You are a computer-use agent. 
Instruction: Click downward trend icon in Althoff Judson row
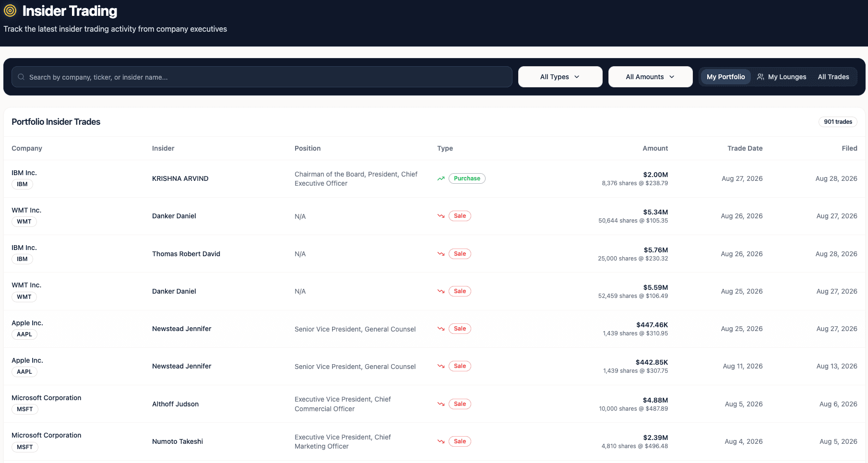tap(441, 404)
